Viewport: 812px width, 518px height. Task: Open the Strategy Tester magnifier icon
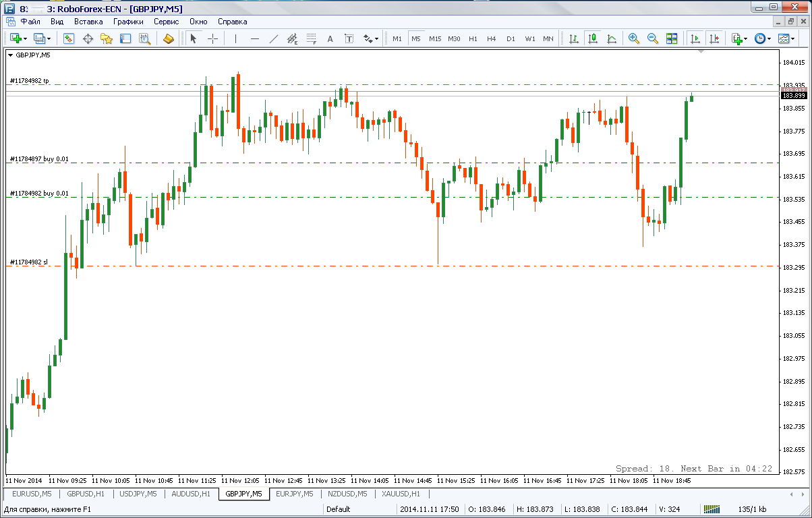coord(144,38)
